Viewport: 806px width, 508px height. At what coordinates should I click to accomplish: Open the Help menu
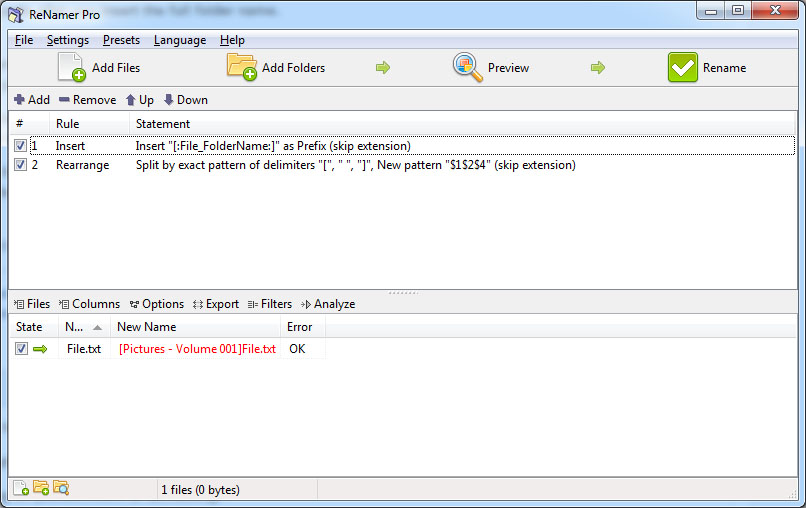point(232,40)
